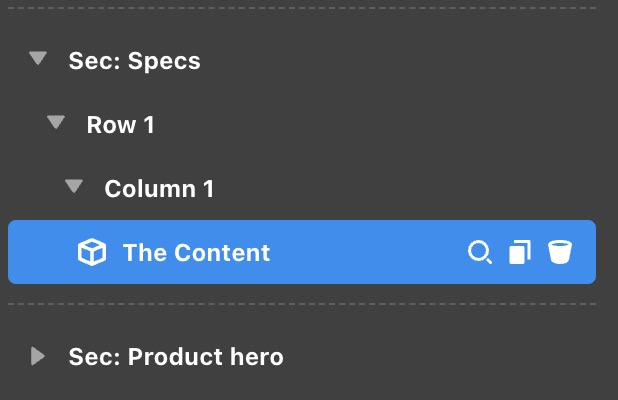Click the cube icon beside The Content

point(92,253)
